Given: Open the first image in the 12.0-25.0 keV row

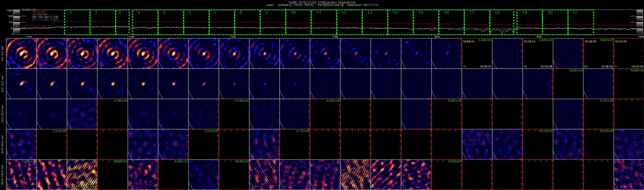Looking at the screenshot, I should (21, 114).
